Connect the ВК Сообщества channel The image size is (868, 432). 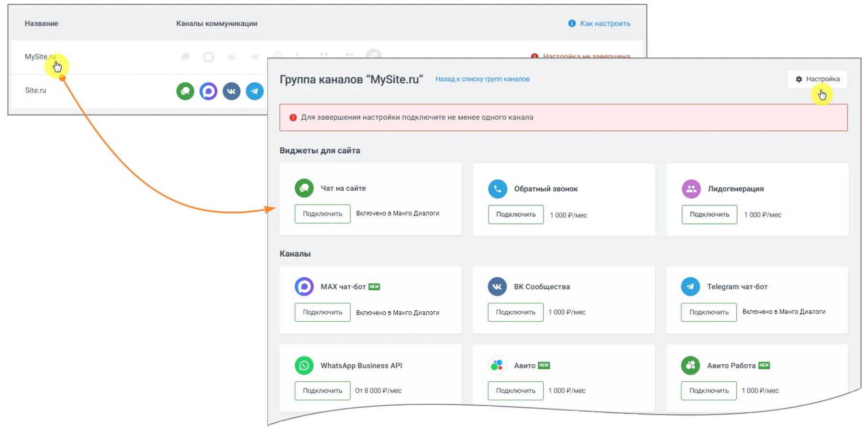click(x=516, y=312)
